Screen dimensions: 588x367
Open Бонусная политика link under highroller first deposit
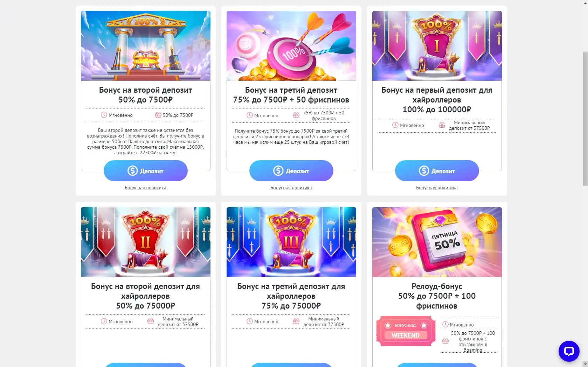pos(437,188)
